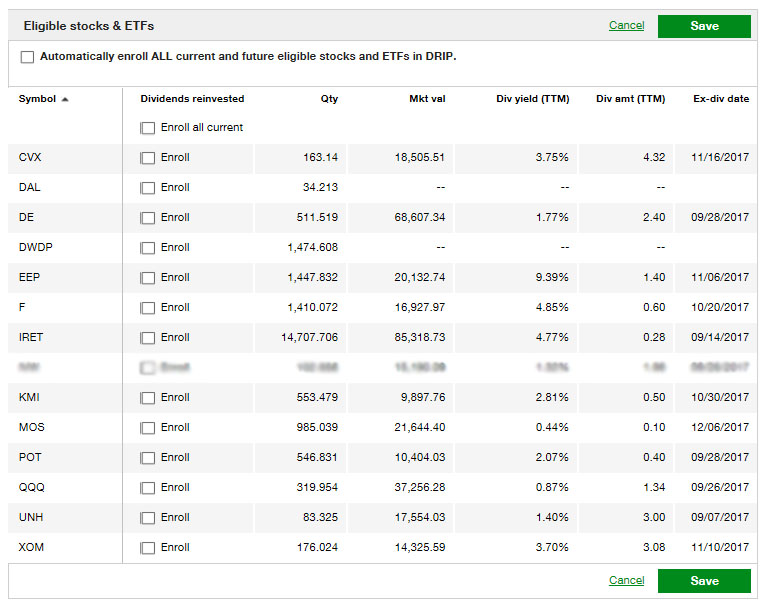Tick the Enroll checkbox for DWDP
Image resolution: width=763 pixels, height=602 pixels.
coord(147,248)
